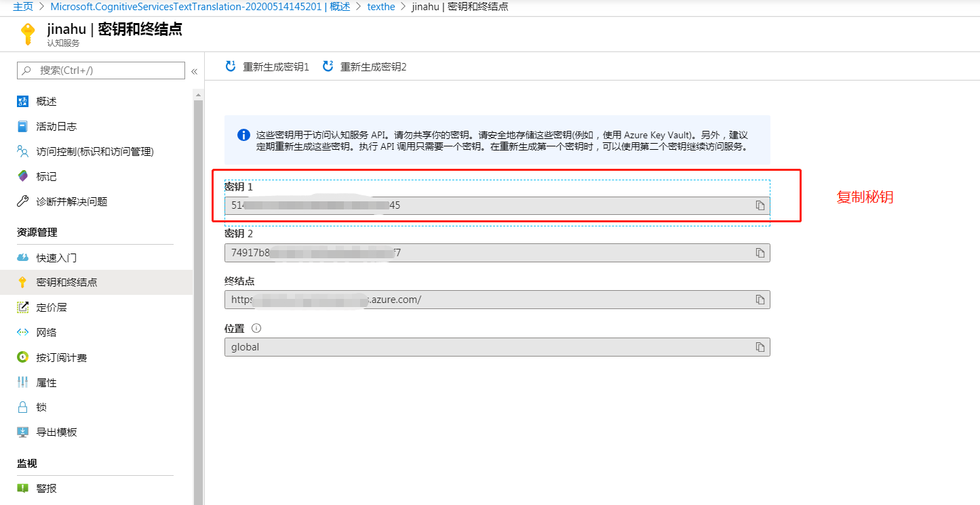Click the 资源管理 section heading
Screen dimensions: 980x505
pos(37,233)
